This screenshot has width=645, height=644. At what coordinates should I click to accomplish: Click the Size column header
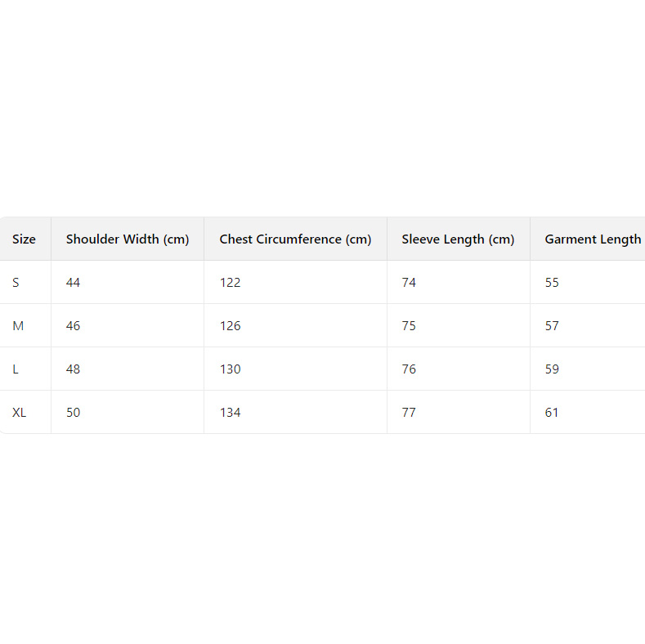click(x=25, y=239)
